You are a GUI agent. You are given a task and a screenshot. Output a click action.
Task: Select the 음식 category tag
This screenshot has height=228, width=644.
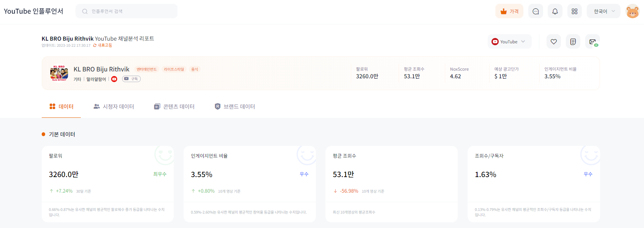tap(195, 69)
